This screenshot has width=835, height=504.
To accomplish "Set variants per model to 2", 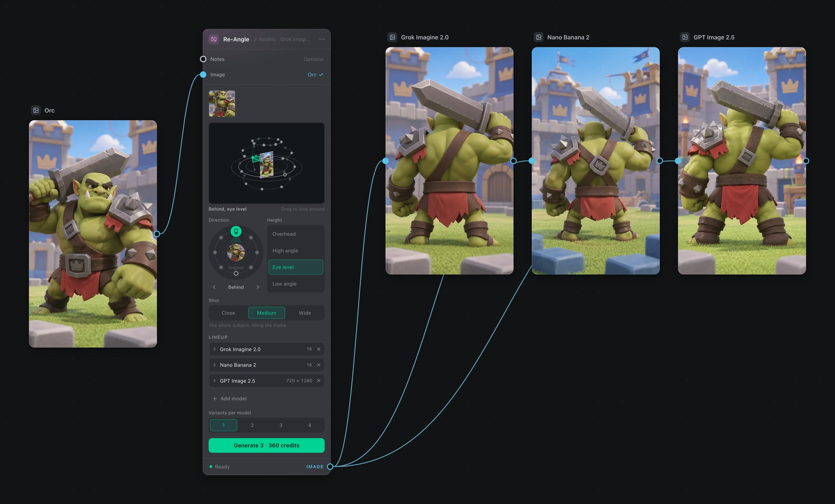I will click(x=252, y=425).
